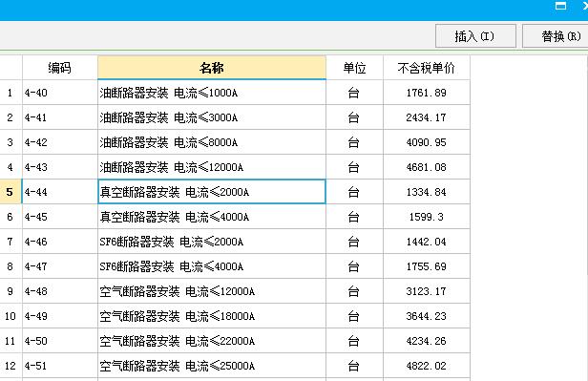Click price value 1755.69
Viewport: 588px width, 381px height.
[427, 266]
